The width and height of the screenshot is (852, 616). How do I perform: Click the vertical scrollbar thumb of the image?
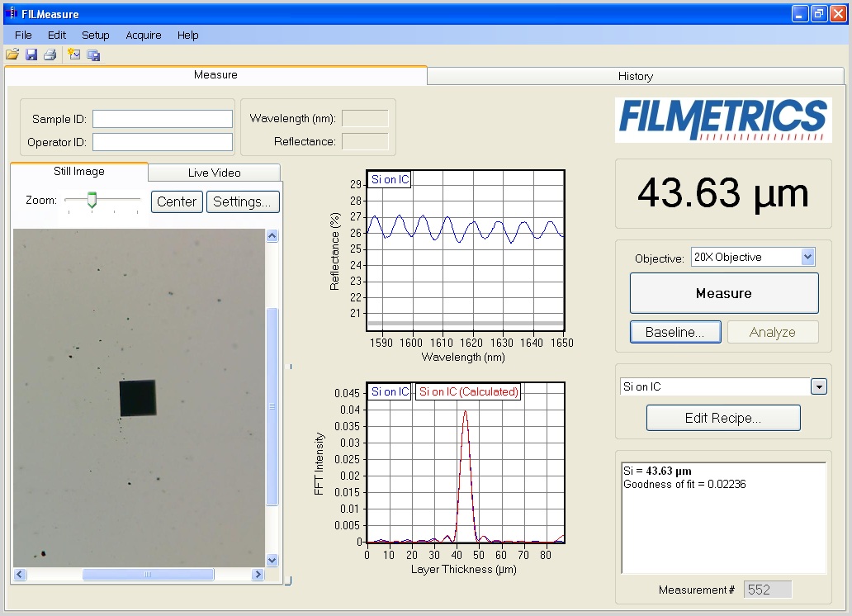(272, 407)
